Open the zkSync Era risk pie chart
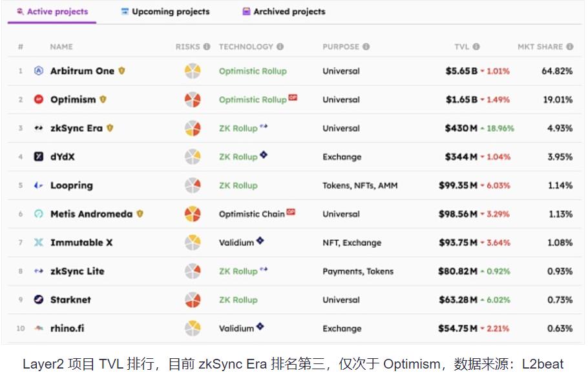 coord(193,128)
